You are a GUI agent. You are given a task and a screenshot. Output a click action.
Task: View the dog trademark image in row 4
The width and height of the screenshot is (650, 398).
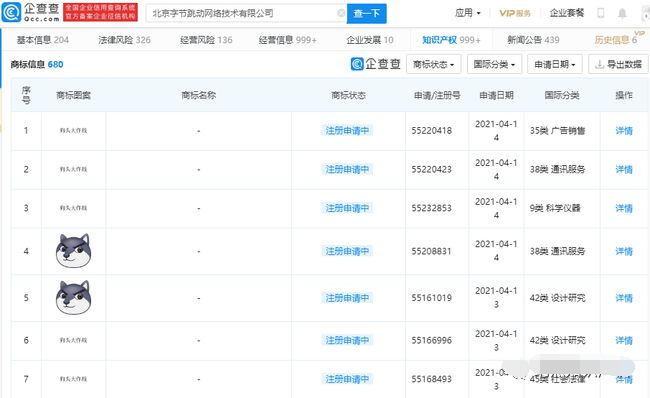pyautogui.click(x=73, y=250)
